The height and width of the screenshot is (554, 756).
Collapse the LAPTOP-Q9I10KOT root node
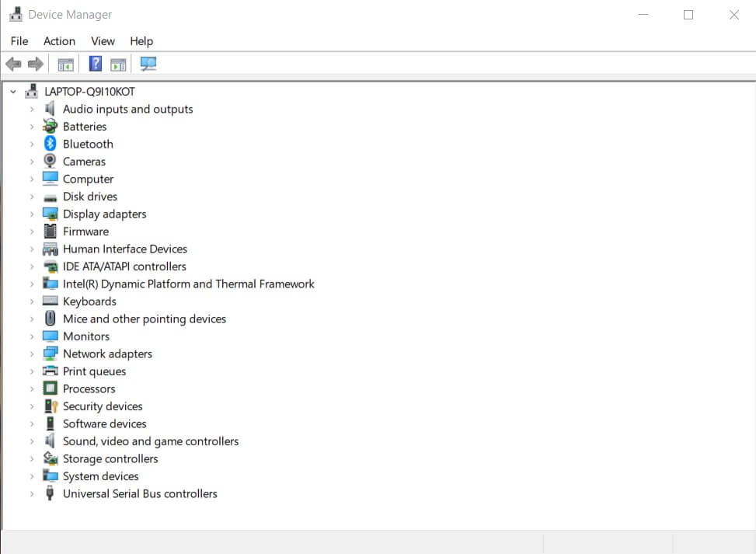[13, 91]
